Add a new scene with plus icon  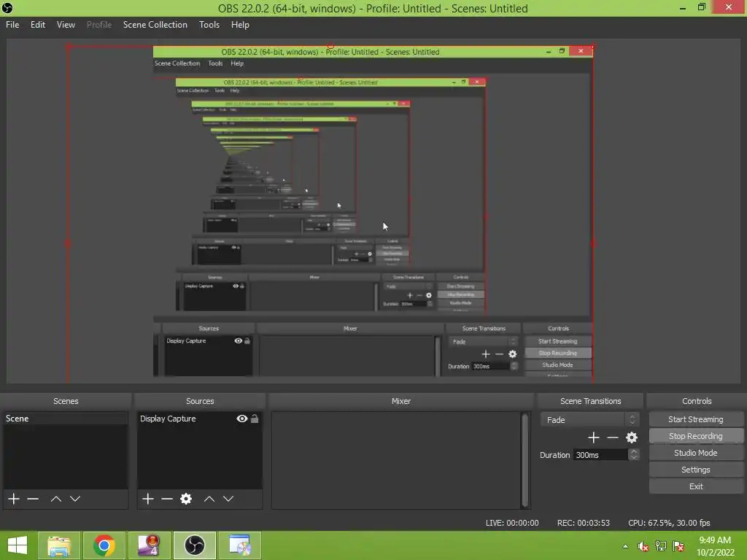tap(14, 499)
